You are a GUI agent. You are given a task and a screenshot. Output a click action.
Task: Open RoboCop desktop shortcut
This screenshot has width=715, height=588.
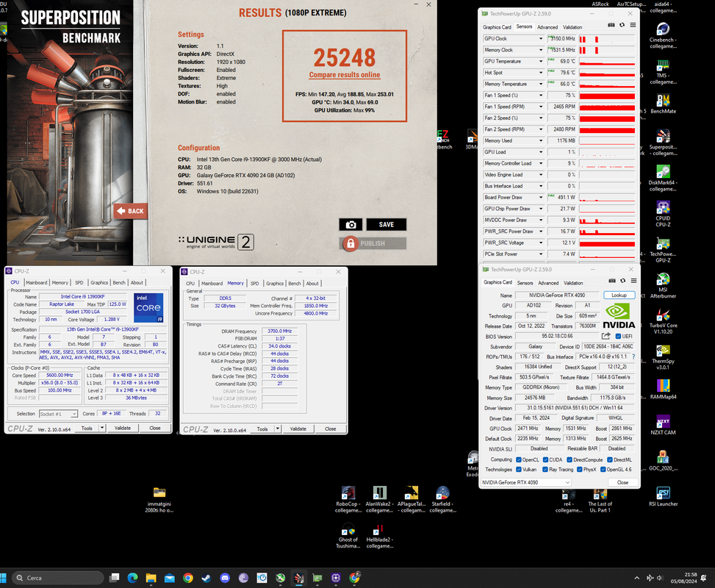click(348, 500)
